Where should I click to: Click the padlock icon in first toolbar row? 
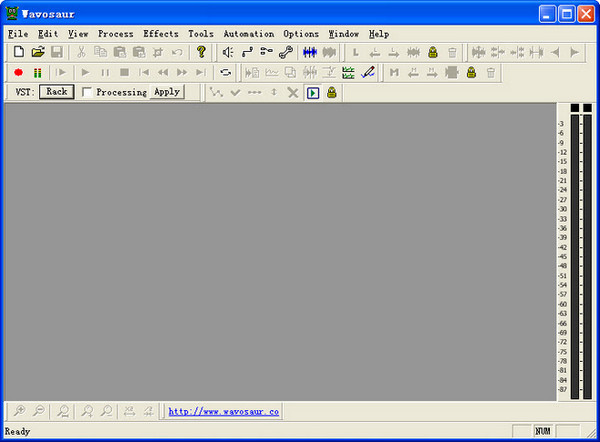(433, 52)
